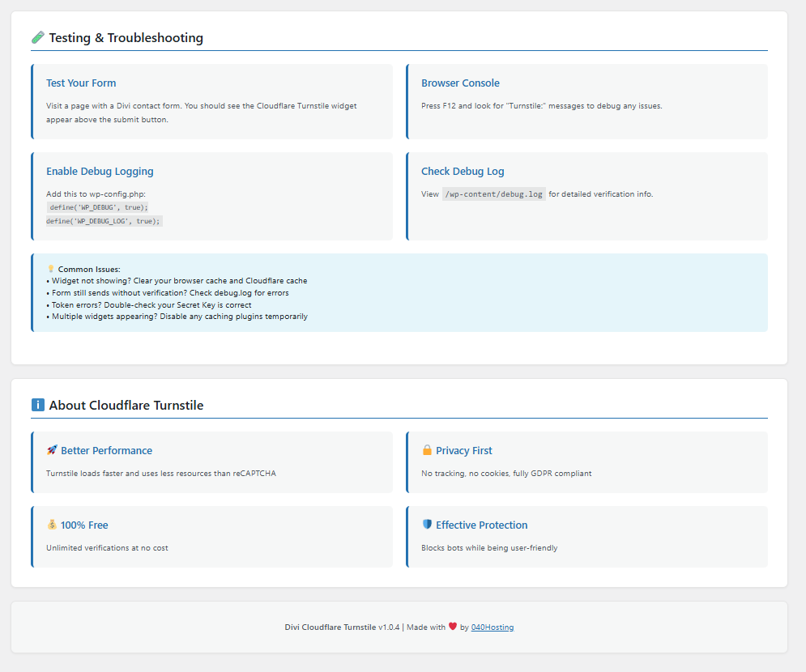Click the Divi Cloudflare Turnstile footer text
The width and height of the screenshot is (806, 672).
(330, 627)
